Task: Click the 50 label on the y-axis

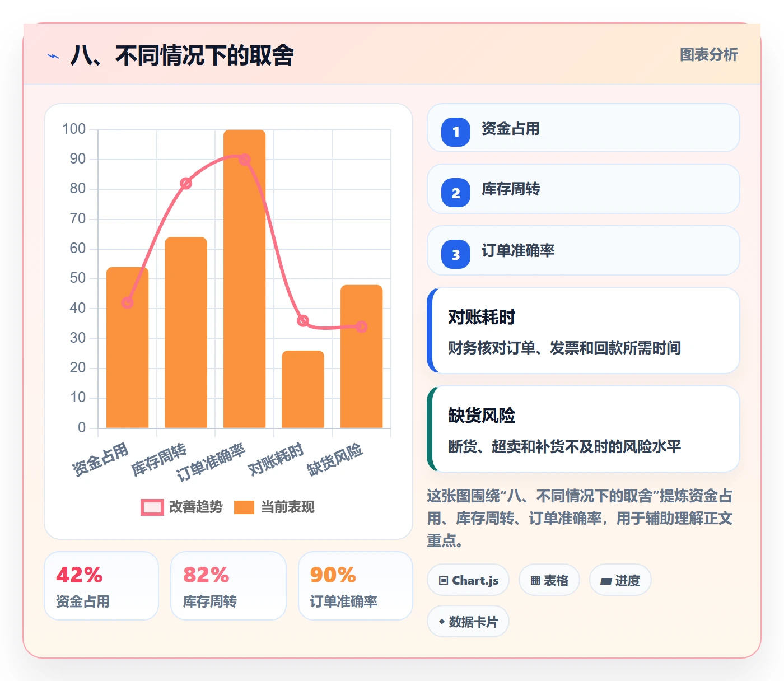Action: click(78, 278)
